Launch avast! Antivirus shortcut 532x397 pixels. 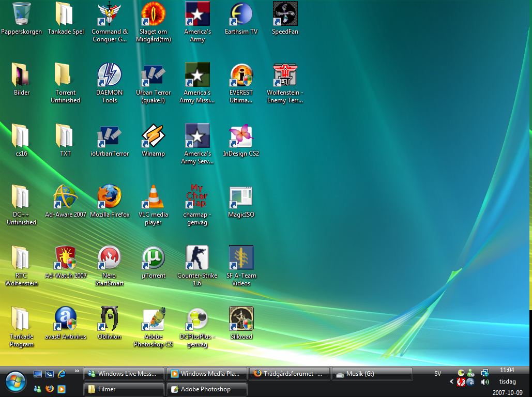tap(66, 319)
